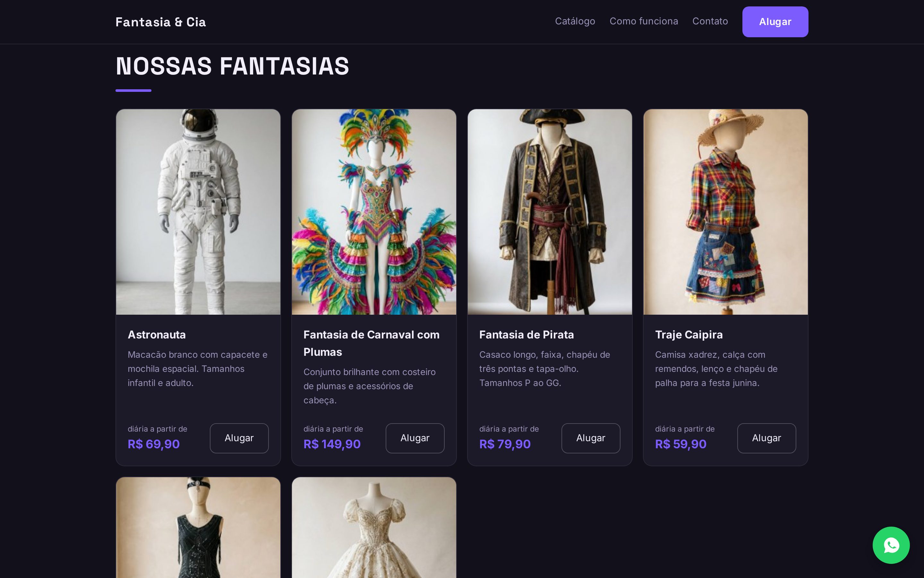This screenshot has height=578, width=924.
Task: Open the astronaut costume photo
Action: click(198, 212)
